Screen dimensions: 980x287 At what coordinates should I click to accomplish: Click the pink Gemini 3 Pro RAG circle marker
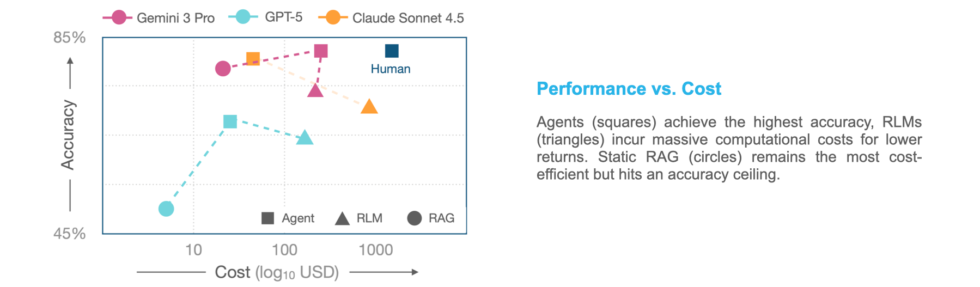pos(223,69)
